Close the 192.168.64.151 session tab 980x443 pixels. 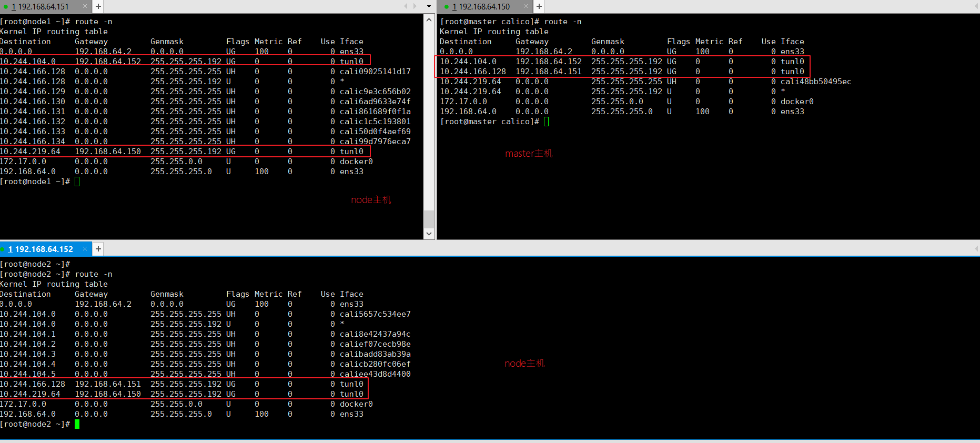tap(85, 6)
